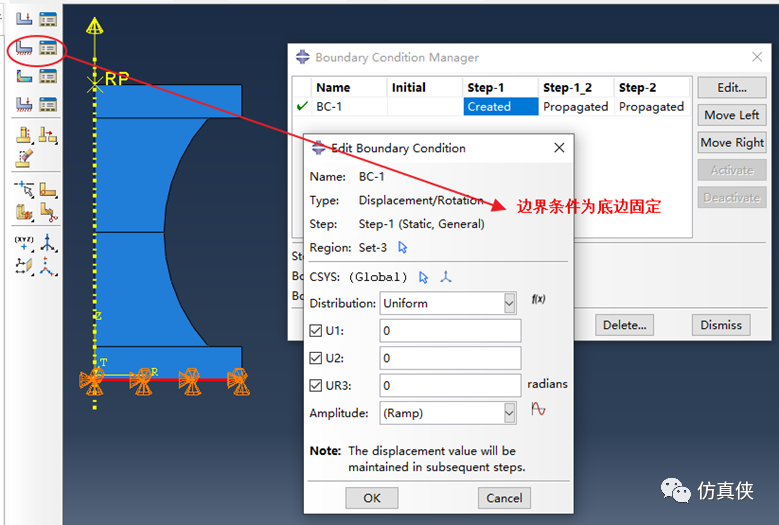Select the partition edge cursor tool
This screenshot has height=525, width=779.
(24, 189)
